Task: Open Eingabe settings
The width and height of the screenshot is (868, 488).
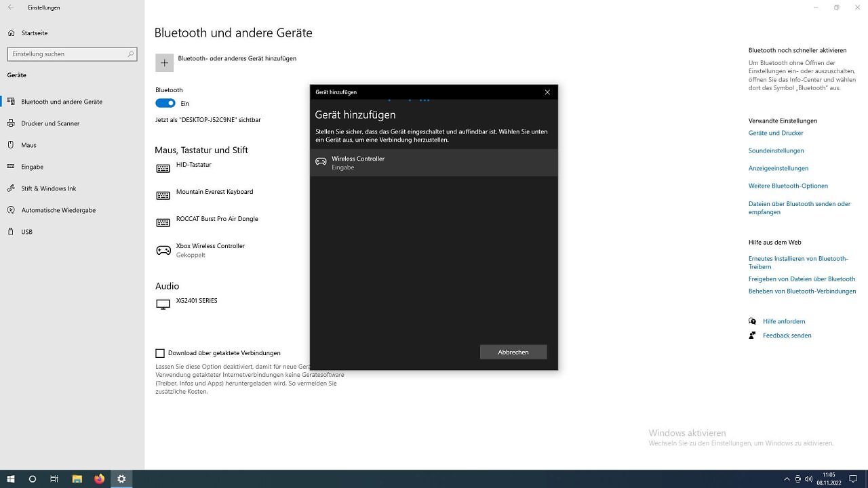Action: tap(72, 167)
